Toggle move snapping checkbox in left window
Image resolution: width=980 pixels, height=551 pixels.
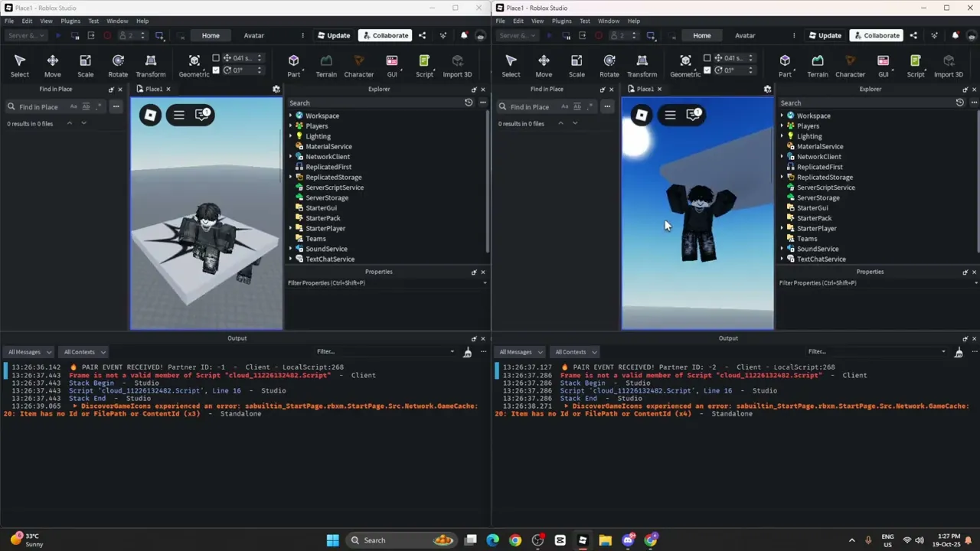tap(216, 58)
